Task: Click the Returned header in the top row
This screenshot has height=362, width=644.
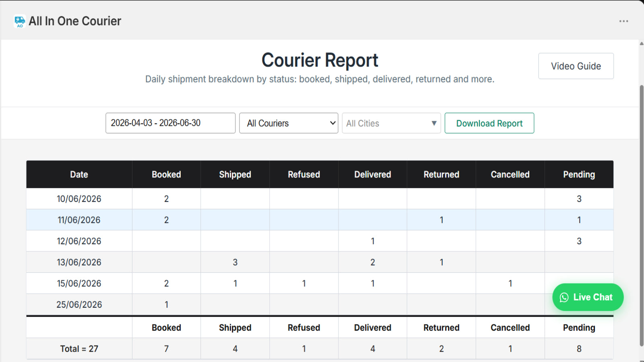Action: point(442,175)
